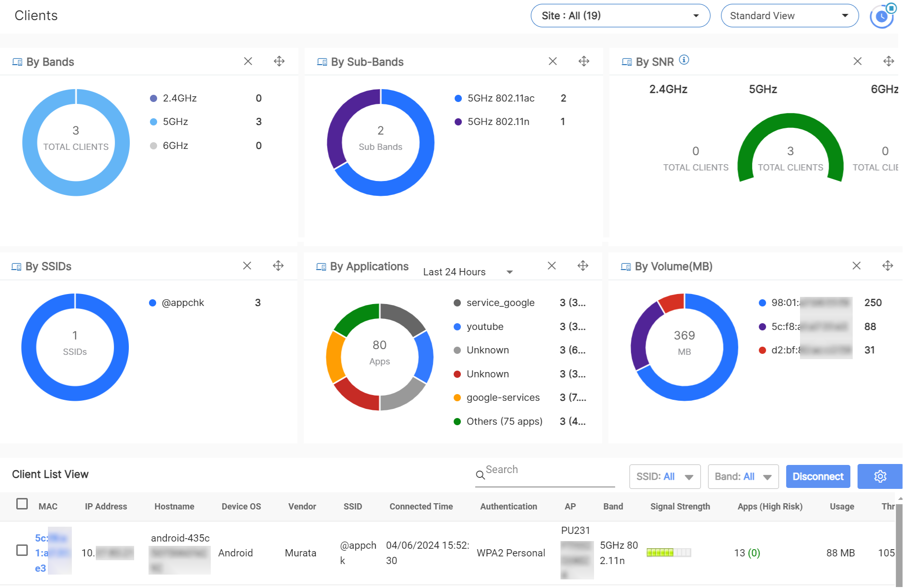
Task: Close the By Sub-Bands widget
Action: point(552,61)
